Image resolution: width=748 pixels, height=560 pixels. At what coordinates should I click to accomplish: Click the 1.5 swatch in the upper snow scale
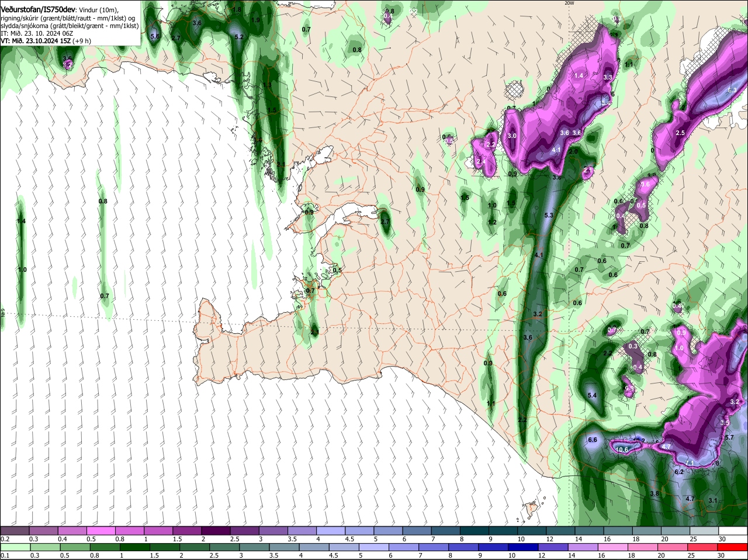pos(187,531)
